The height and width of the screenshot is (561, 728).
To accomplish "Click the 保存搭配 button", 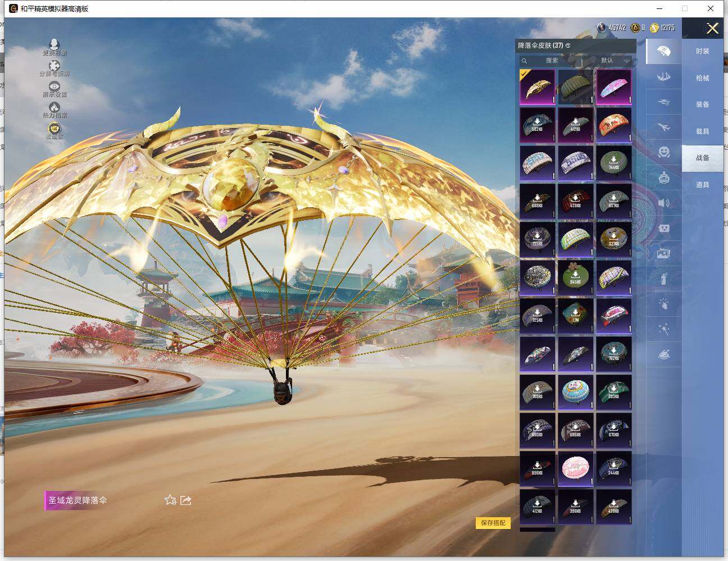I will pos(493,523).
